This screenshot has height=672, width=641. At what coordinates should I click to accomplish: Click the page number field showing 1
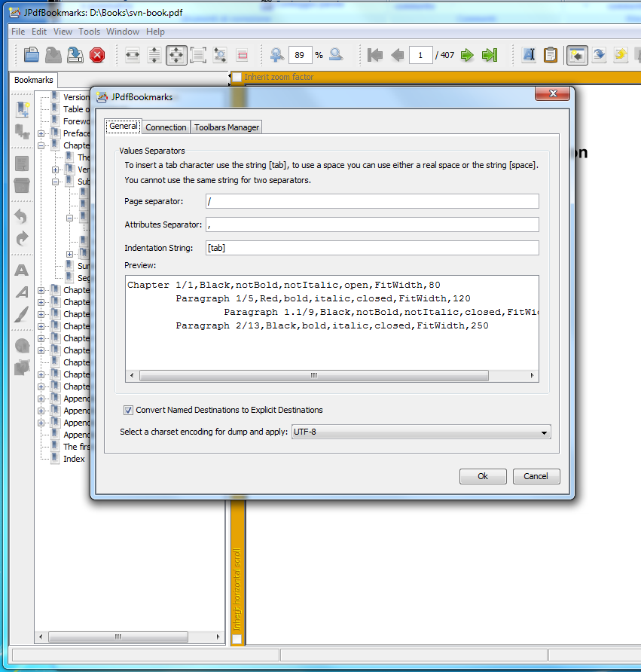pos(420,55)
